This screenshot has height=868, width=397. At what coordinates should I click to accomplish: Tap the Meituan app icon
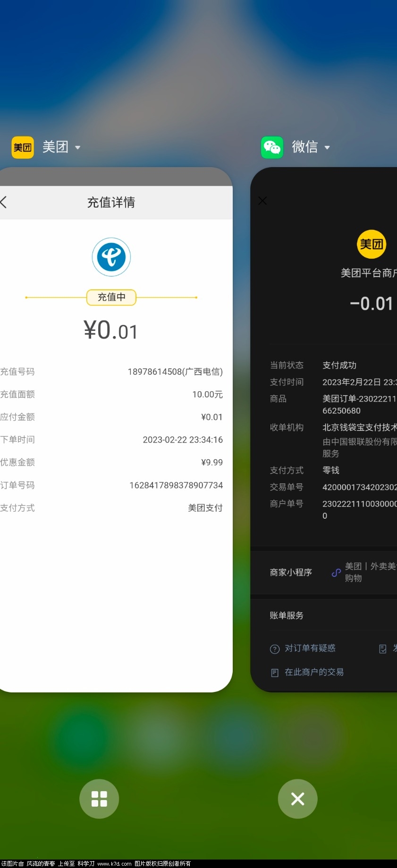pyautogui.click(x=23, y=147)
